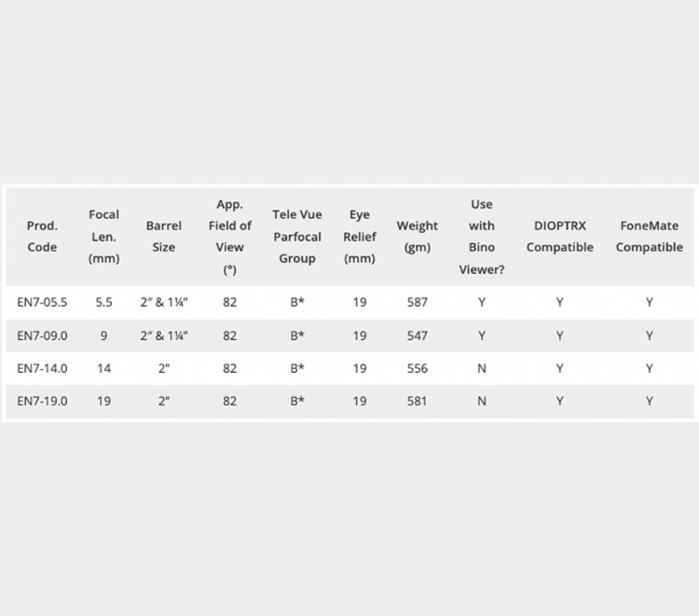Click product code EN7-09.0

(x=42, y=335)
